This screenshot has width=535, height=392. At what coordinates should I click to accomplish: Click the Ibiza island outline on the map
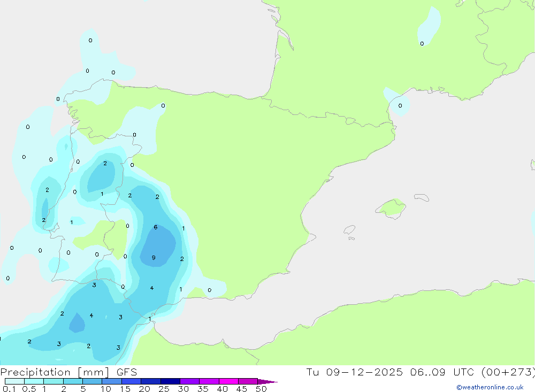click(x=349, y=230)
